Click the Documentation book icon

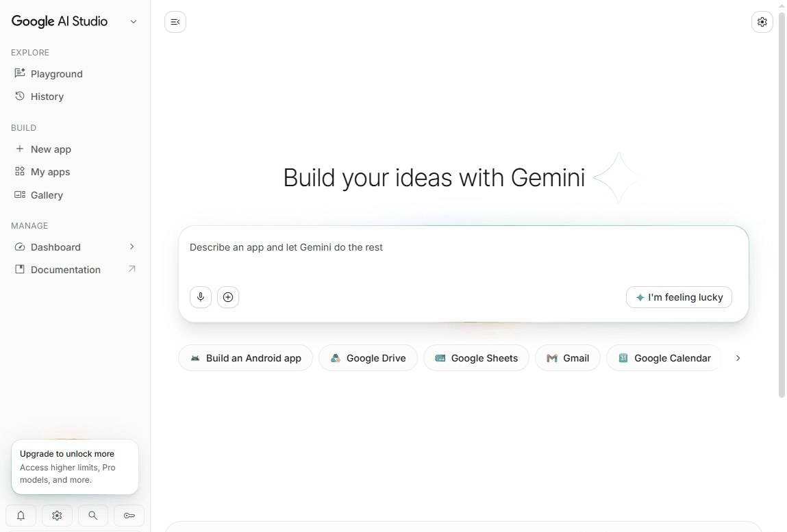point(20,269)
